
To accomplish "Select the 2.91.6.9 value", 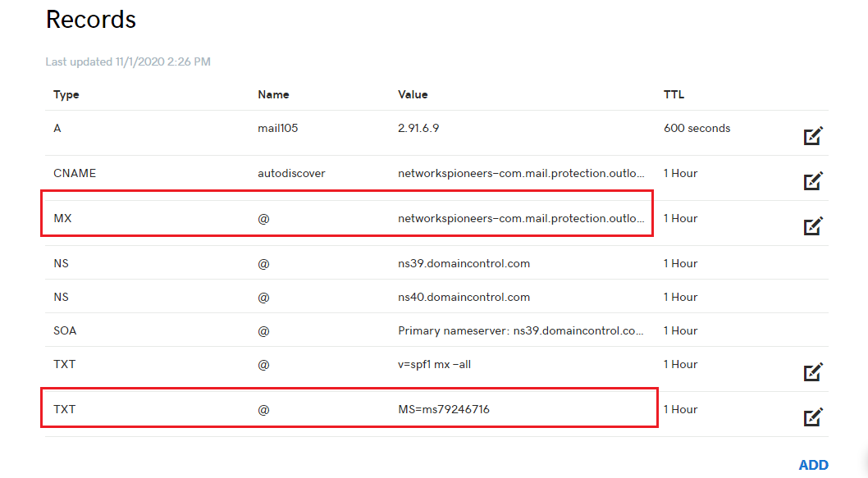I will 418,129.
